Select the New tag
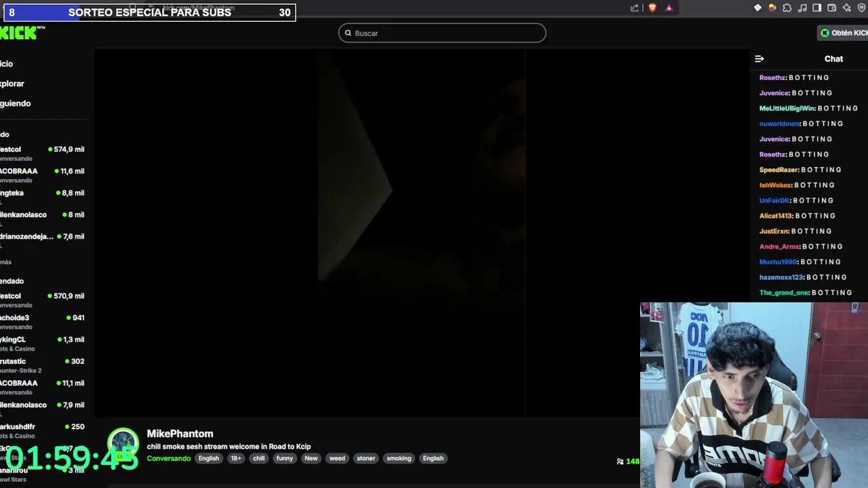This screenshot has width=868, height=488. point(311,458)
